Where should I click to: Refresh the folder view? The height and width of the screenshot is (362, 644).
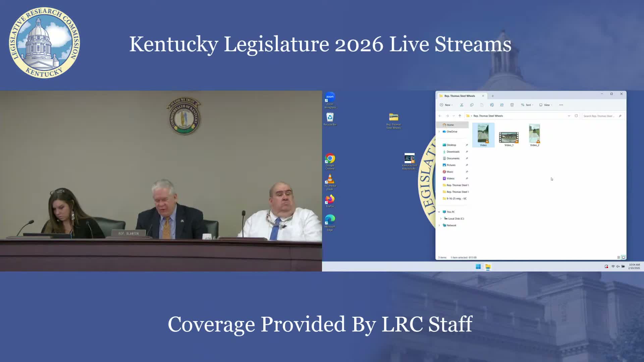coord(576,116)
